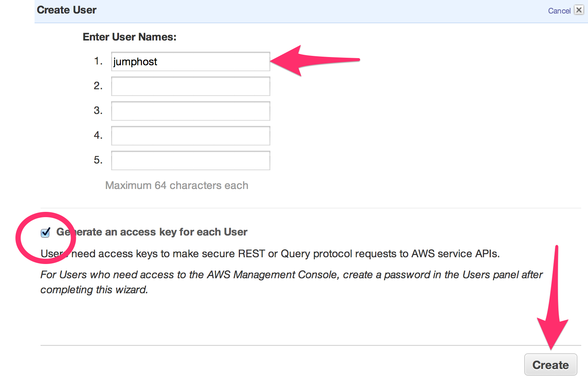Viewport: 588px width, 381px height.
Task: Click the sentence about REST or Query protocol
Action: pos(270,254)
